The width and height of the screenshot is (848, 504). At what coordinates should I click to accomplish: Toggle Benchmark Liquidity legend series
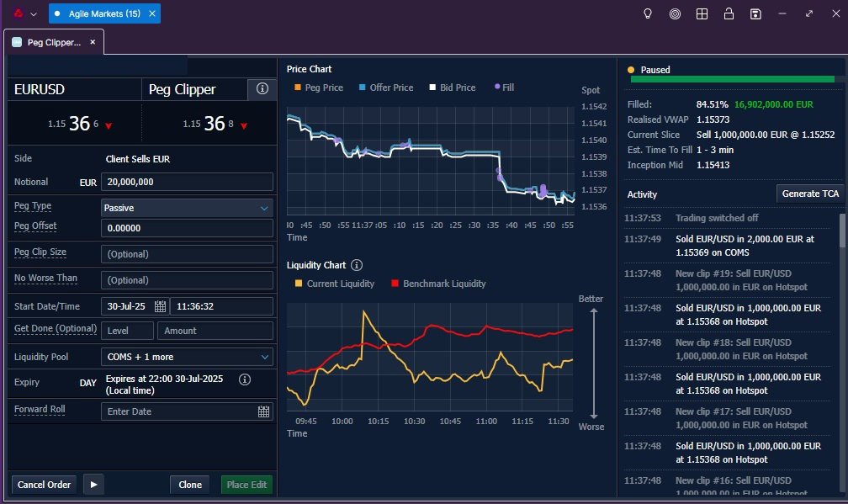pos(438,284)
